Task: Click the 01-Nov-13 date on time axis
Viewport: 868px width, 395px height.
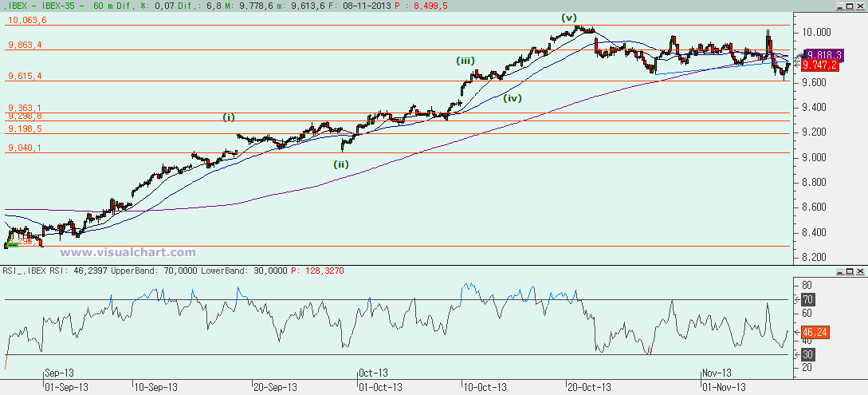Action: coord(724,386)
